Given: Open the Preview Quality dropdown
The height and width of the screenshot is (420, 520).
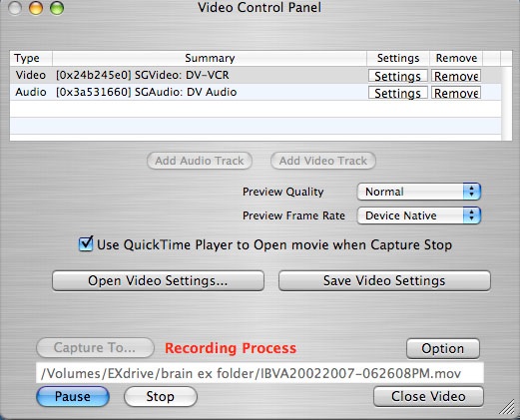Looking at the screenshot, I should [x=419, y=192].
